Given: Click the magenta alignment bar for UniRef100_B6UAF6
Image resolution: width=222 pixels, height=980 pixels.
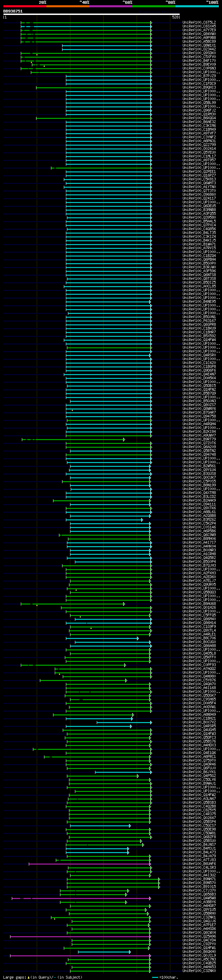Looking at the screenshot, I should coord(90,864).
